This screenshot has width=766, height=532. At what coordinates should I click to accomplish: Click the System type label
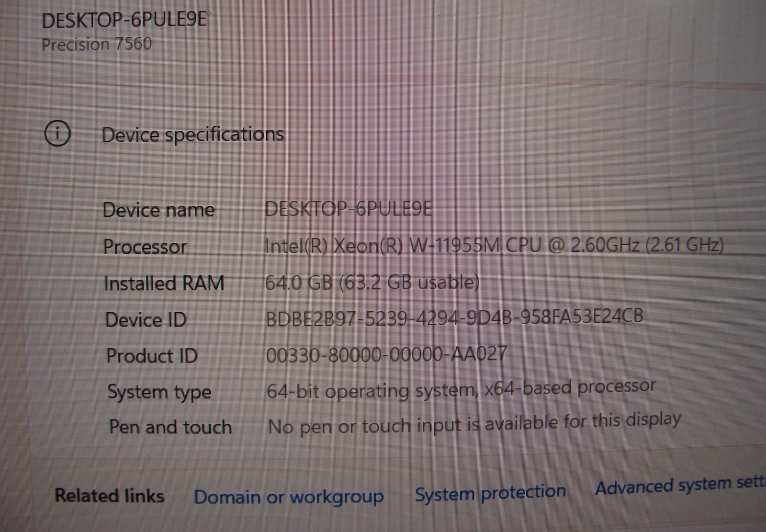(x=159, y=392)
